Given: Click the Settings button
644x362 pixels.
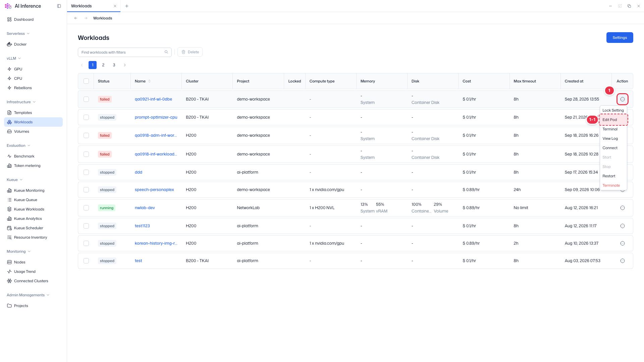Looking at the screenshot, I should [620, 38].
